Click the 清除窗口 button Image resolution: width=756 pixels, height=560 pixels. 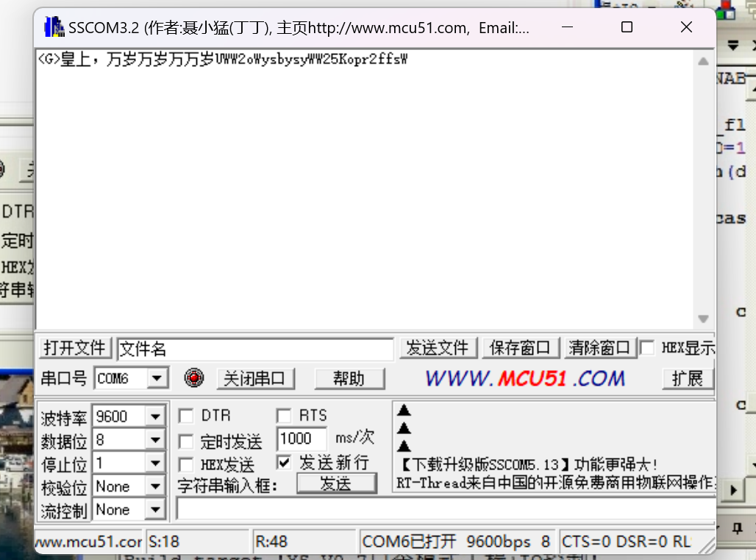(x=600, y=348)
